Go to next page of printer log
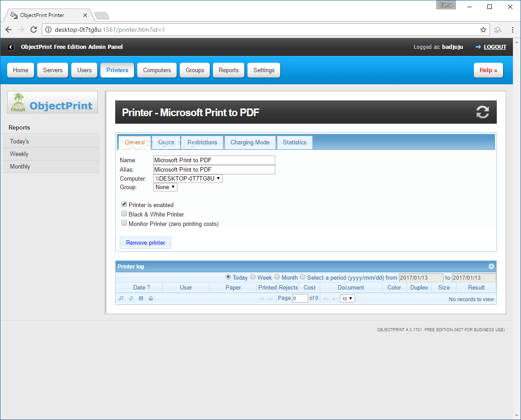Screen dimensions: 521x420 326,299
